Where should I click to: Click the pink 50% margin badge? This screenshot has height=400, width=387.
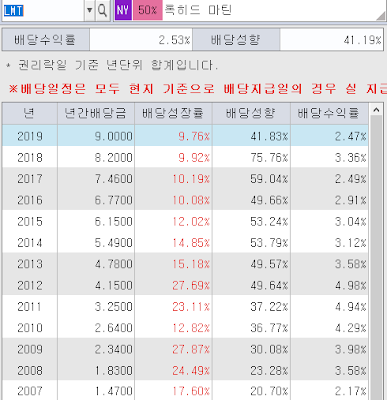[147, 10]
